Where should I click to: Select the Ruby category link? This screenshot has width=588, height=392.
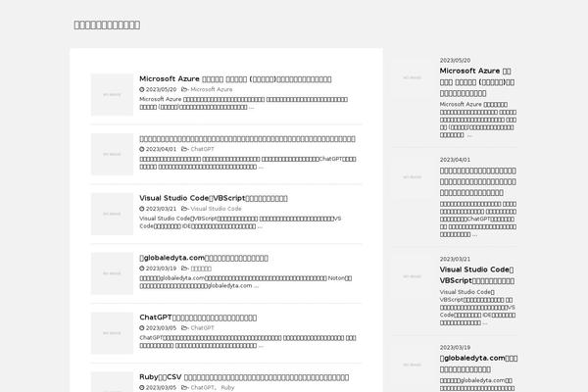pyautogui.click(x=227, y=388)
